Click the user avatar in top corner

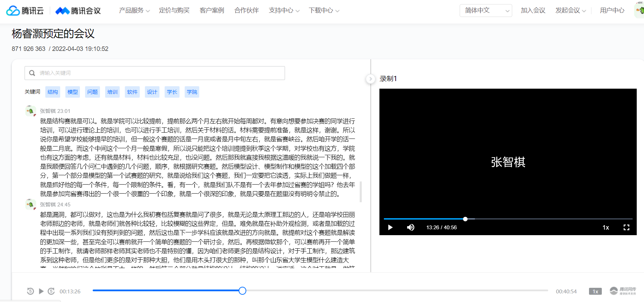coord(640,10)
